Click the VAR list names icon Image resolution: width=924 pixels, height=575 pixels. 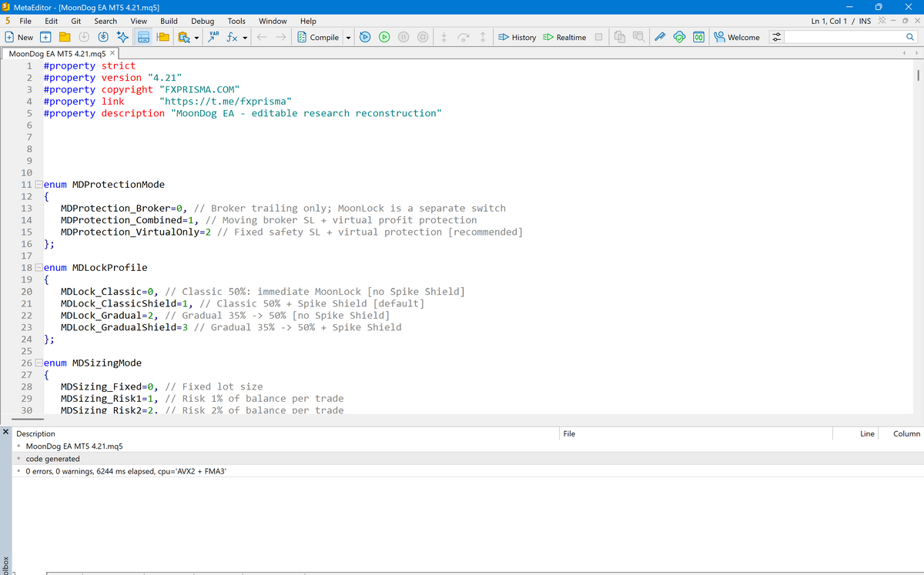coord(214,37)
